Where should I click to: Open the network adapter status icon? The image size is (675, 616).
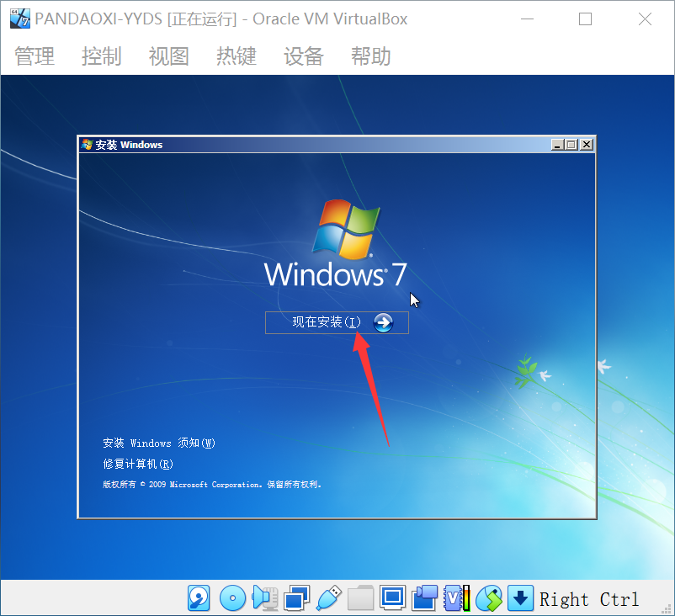[x=296, y=598]
